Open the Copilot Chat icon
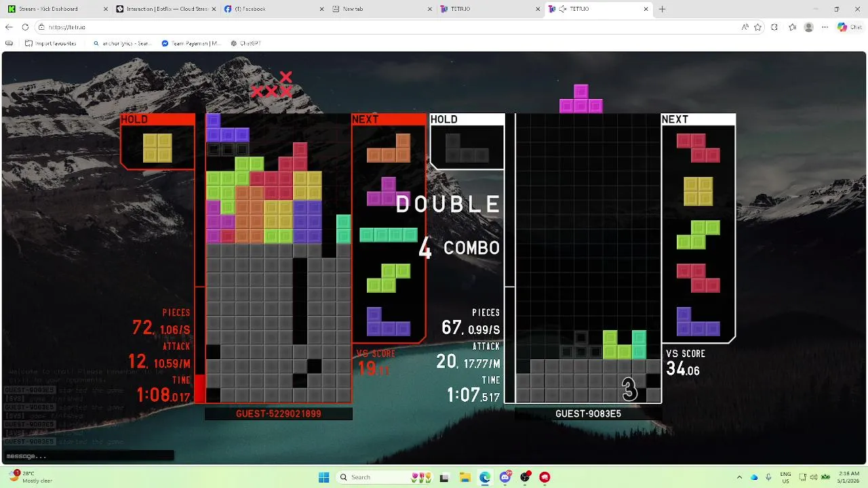 click(x=850, y=27)
